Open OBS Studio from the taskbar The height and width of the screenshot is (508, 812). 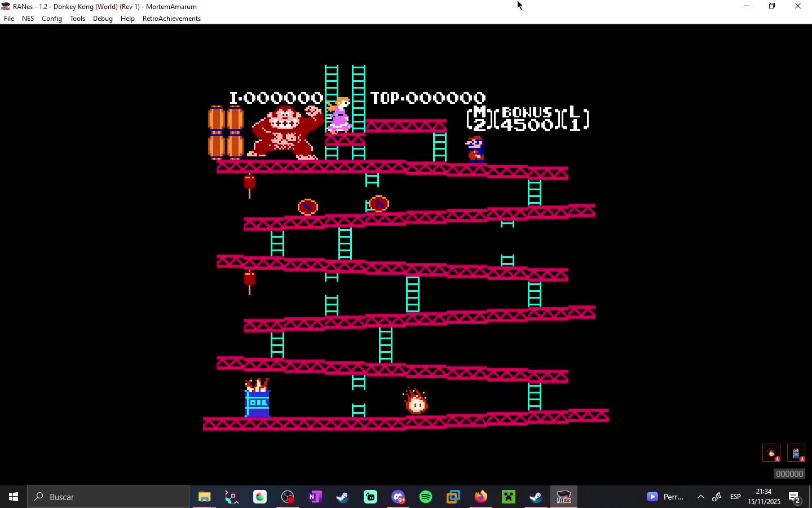287,497
